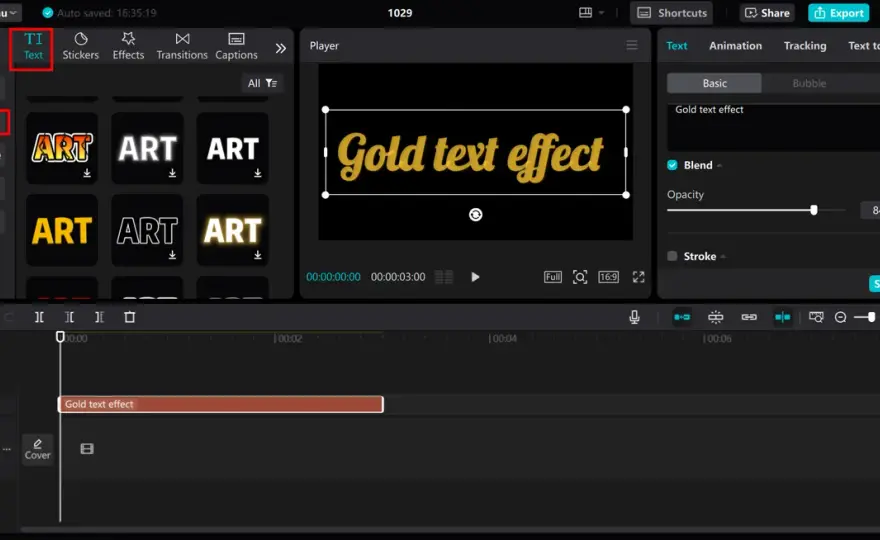Zoom out the timeline with minus icon

840,317
